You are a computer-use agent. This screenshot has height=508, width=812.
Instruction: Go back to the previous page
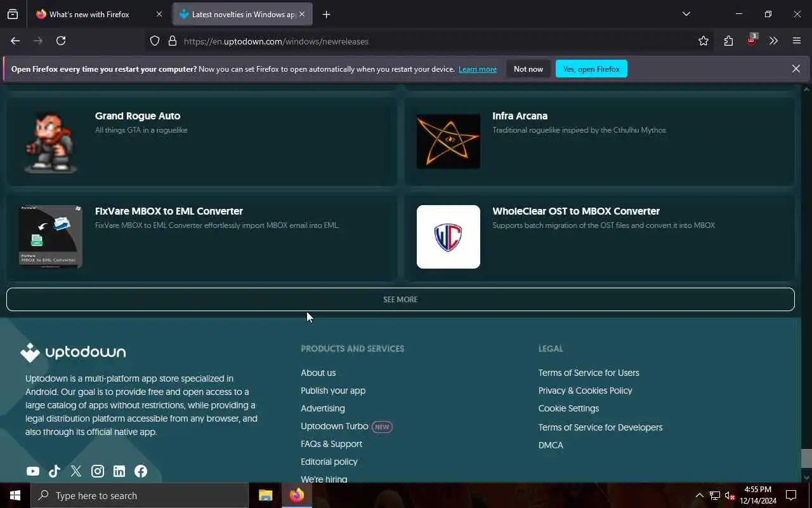[x=15, y=41]
